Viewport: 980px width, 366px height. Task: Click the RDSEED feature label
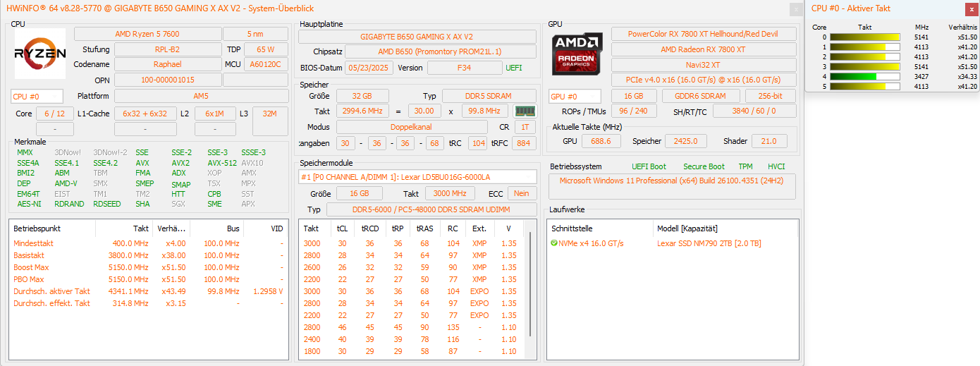pyautogui.click(x=107, y=204)
